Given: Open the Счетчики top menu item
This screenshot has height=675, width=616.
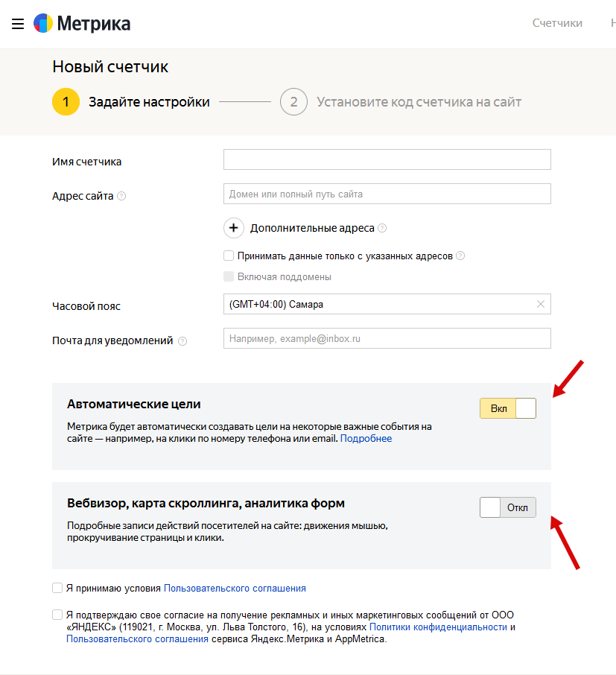Looking at the screenshot, I should 557,23.
